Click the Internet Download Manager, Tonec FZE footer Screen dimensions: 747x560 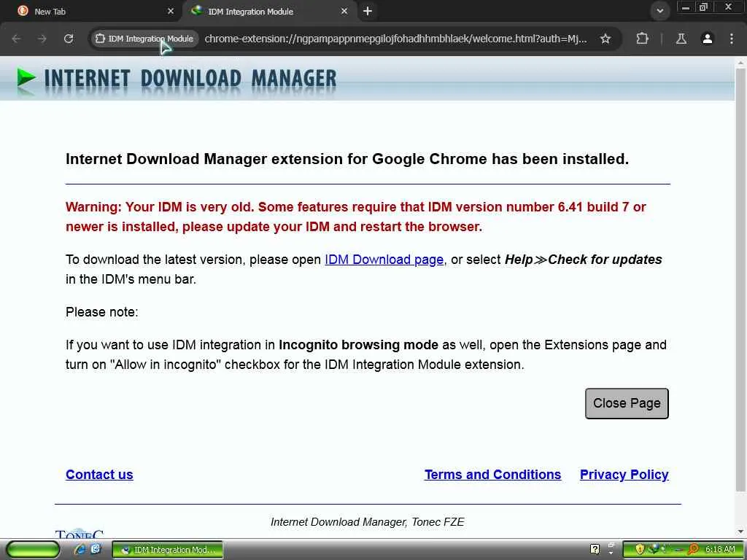point(368,522)
